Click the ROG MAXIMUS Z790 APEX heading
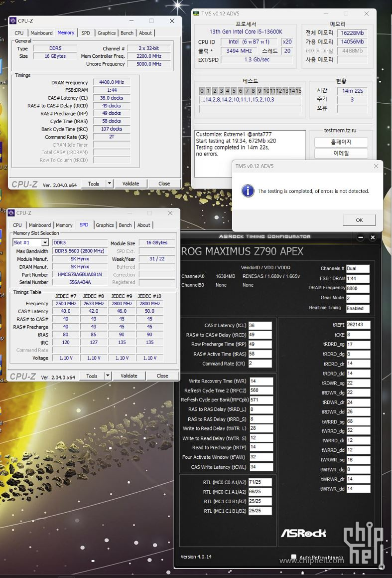Image resolution: width=392 pixels, height=578 pixels. tap(243, 251)
